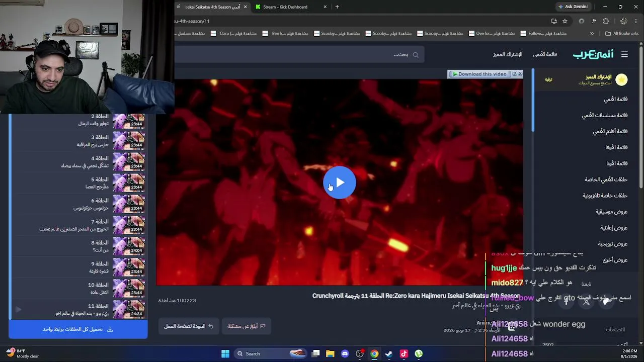Open the Followi... bookmark
Viewport: 644px width, 362px height.
544,34
